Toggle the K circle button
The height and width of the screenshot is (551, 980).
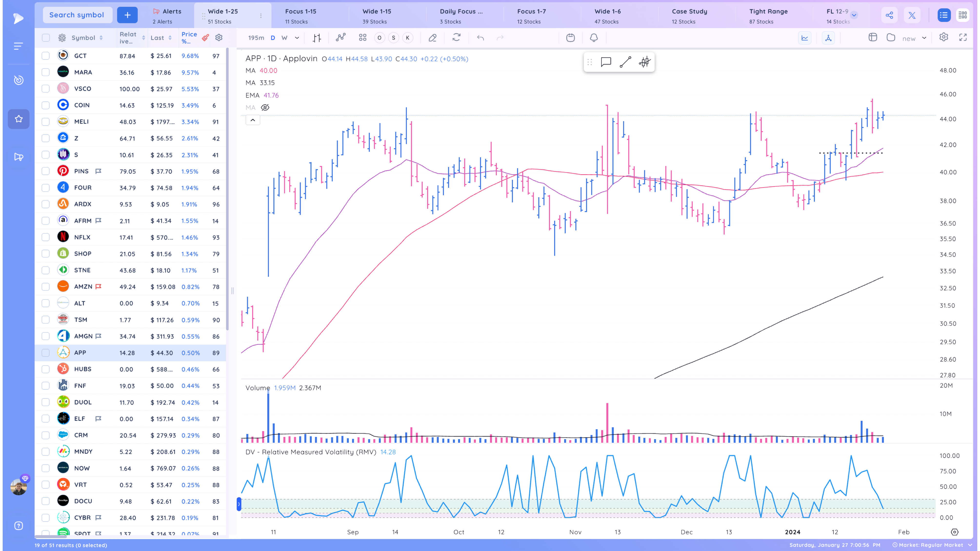tap(408, 38)
